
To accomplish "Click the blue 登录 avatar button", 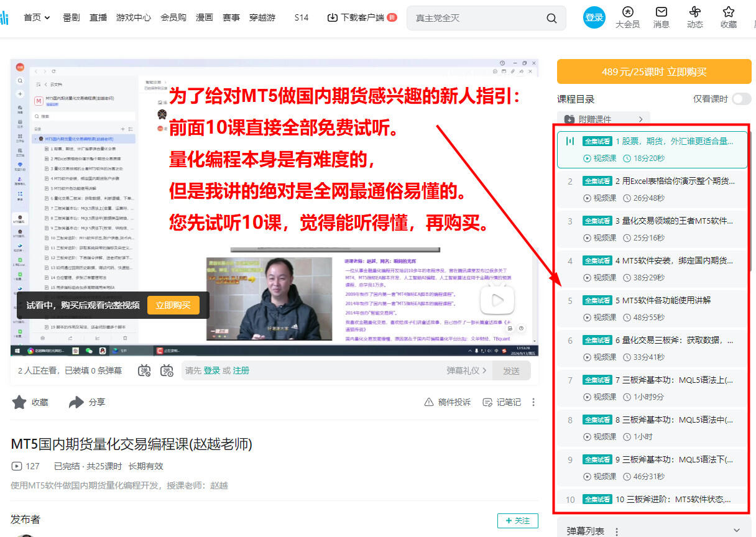I will point(594,17).
